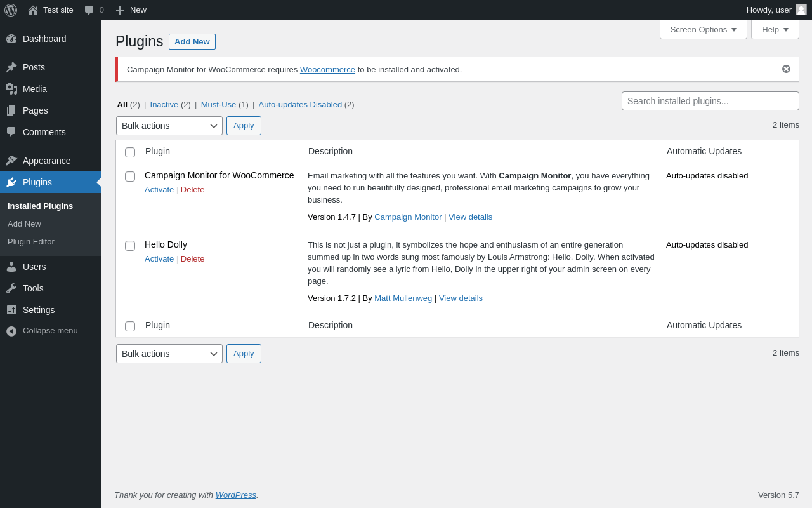This screenshot has width=812, height=508.
Task: Click the plus New icon in admin bar
Action: coord(120,10)
